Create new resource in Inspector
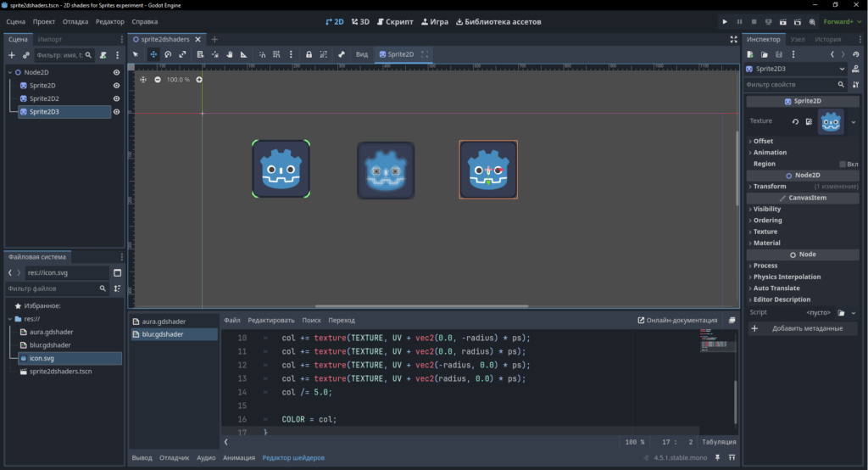868x470 pixels. pos(750,54)
